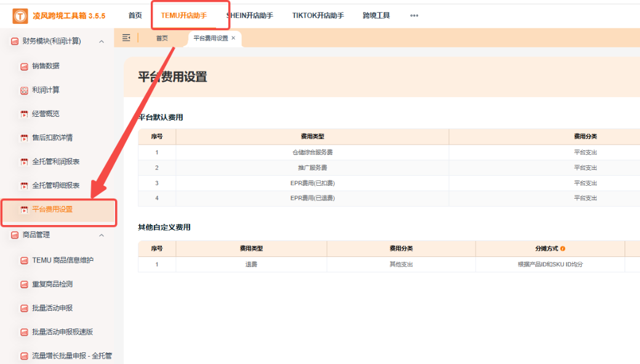This screenshot has height=364, width=640.
Task: Open 全托管明细报表 in the sidebar
Action: [x=56, y=186]
